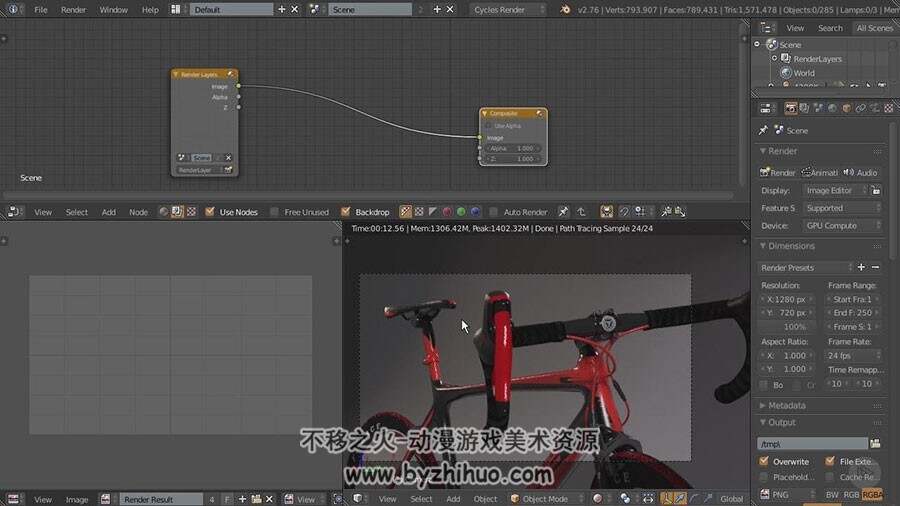Adjust the Z slider on Composite node

click(513, 159)
